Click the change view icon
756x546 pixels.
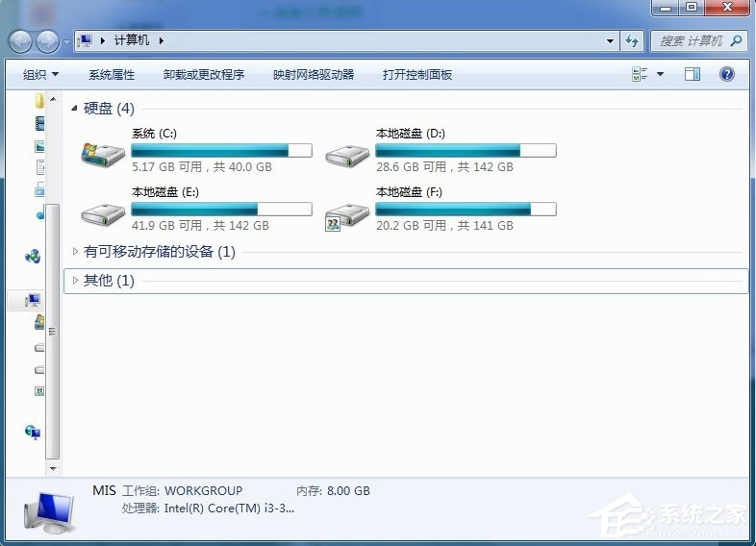(640, 74)
